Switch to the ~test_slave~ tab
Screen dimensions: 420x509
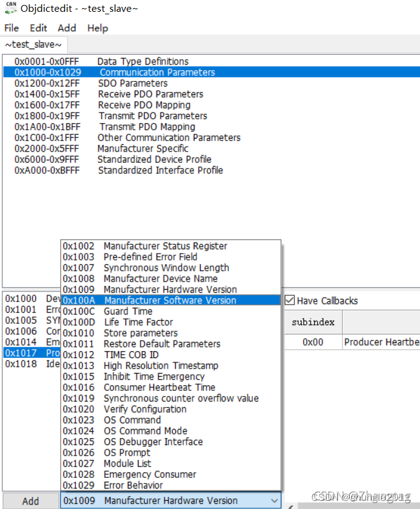(34, 45)
